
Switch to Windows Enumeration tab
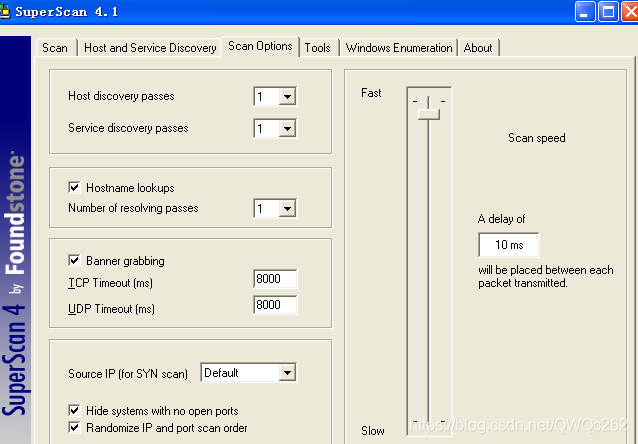pyautogui.click(x=399, y=48)
